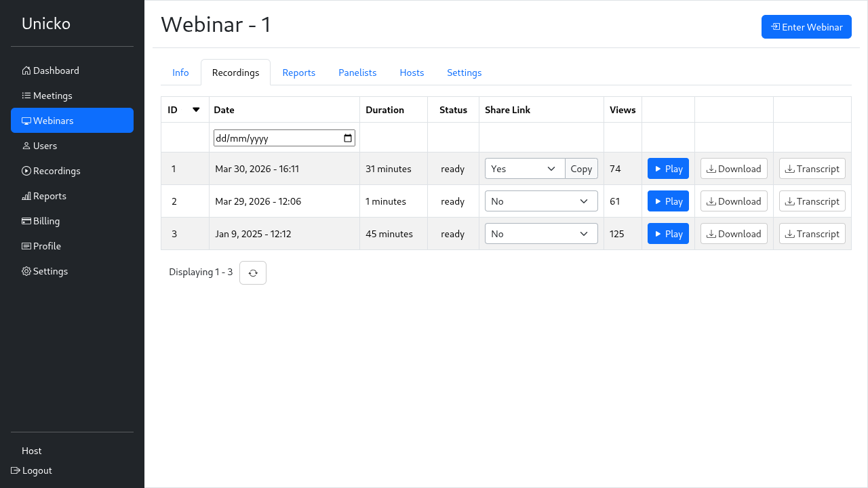Click the Enter Webinar button
This screenshot has height=488, width=868.
[806, 27]
